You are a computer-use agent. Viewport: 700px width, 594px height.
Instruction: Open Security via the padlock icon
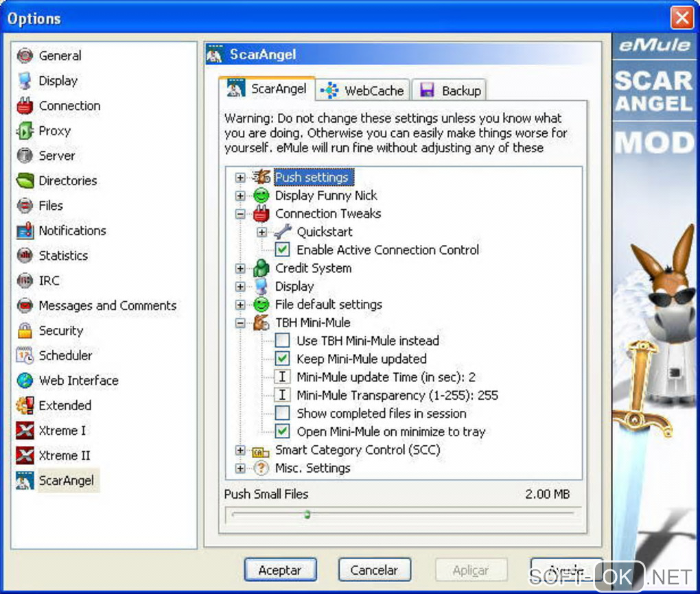(x=25, y=331)
